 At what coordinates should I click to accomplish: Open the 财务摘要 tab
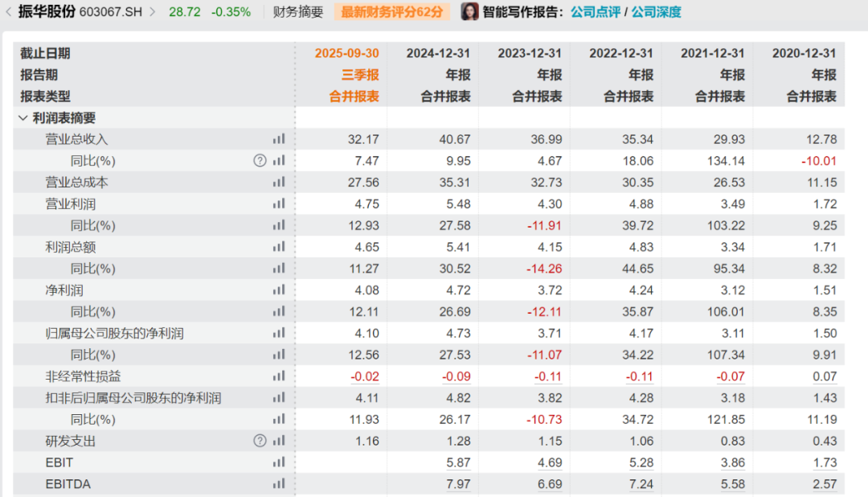[298, 12]
